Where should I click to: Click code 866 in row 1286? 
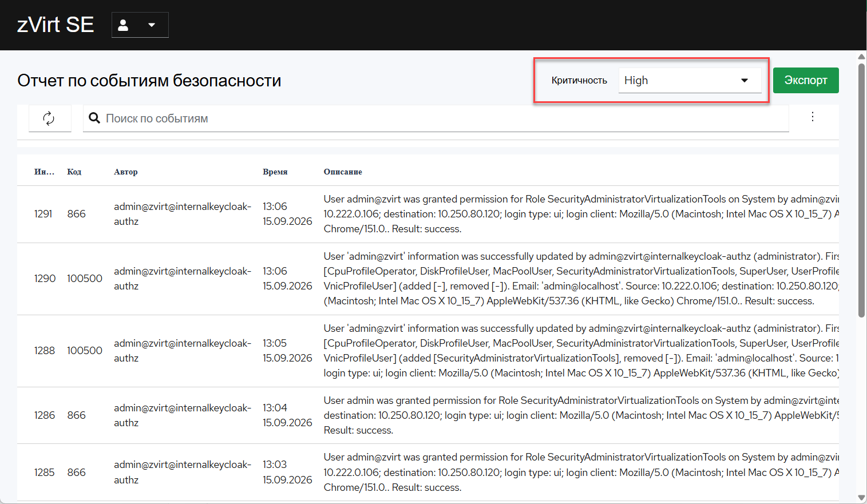tap(77, 415)
